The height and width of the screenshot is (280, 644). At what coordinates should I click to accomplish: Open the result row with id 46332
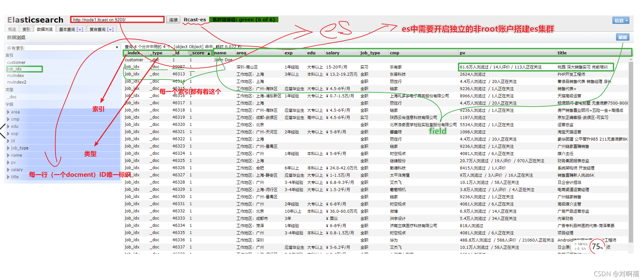pos(376,211)
